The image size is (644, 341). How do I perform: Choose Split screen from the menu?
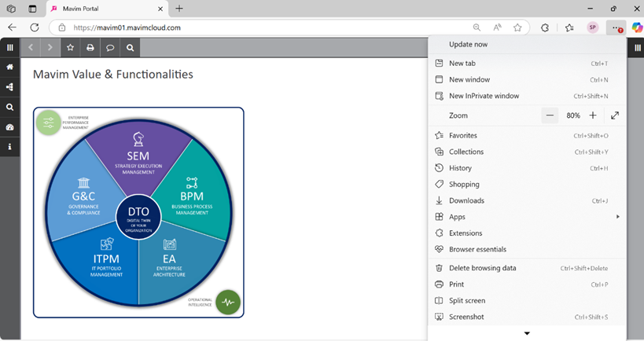528,300
